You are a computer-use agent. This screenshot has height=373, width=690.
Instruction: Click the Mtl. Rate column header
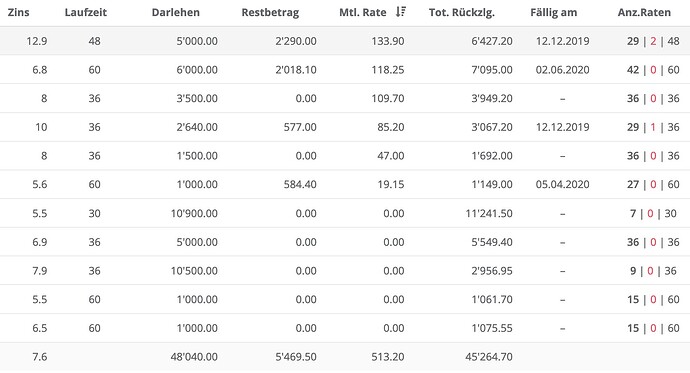(363, 12)
